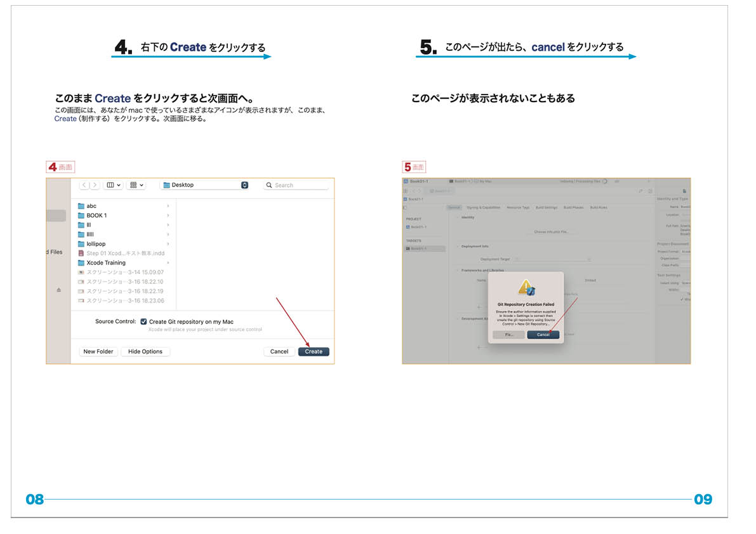Image resolution: width=756 pixels, height=534 pixels.
Task: Switch to the Build Settings tab
Action: click(546, 207)
